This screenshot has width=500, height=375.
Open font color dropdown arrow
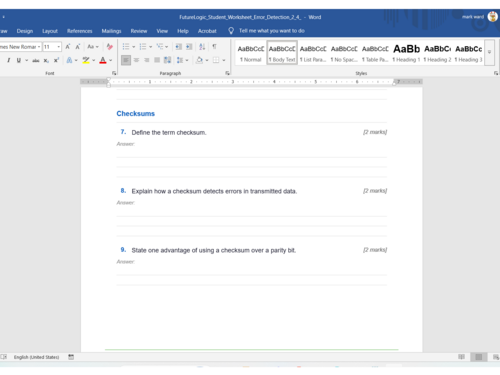coord(111,60)
